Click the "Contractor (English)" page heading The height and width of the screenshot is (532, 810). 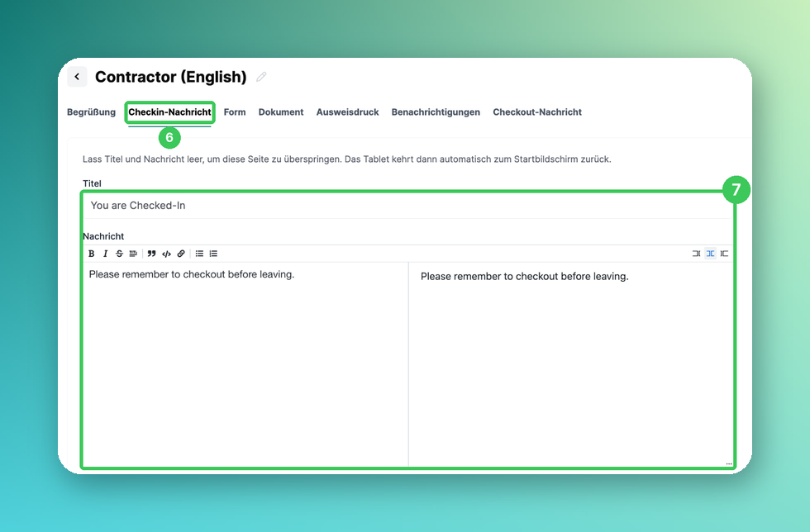tap(171, 77)
